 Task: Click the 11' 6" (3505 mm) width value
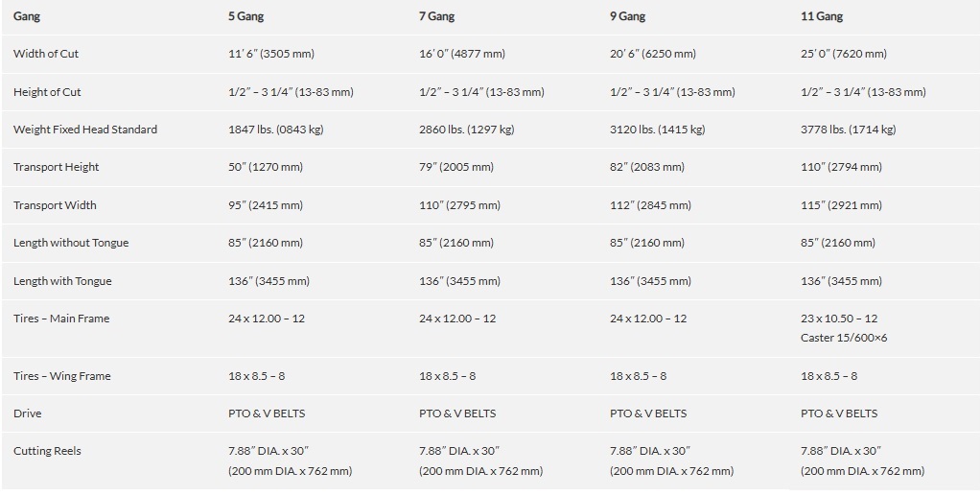tap(271, 54)
